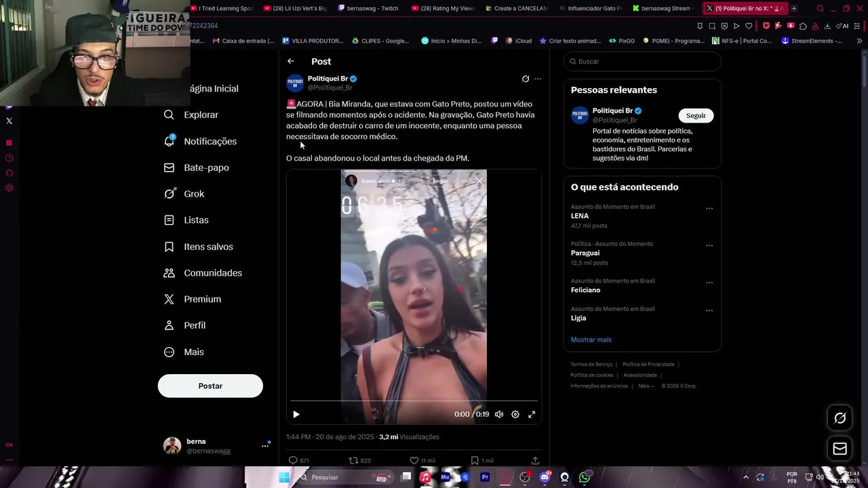The width and height of the screenshot is (868, 488).
Task: Click Mostrar mais under trends
Action: (x=591, y=340)
